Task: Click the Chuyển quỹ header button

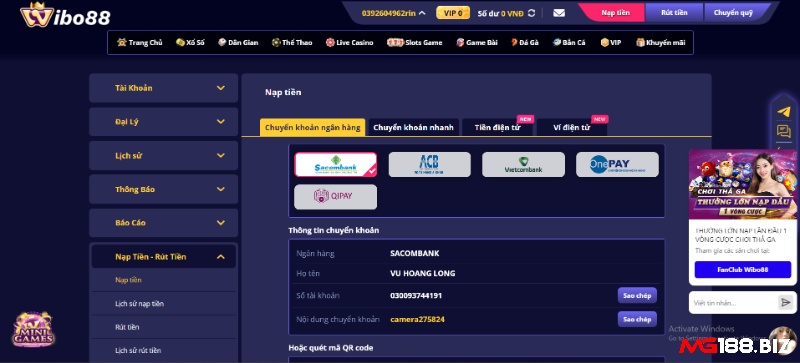Action: coord(733,13)
